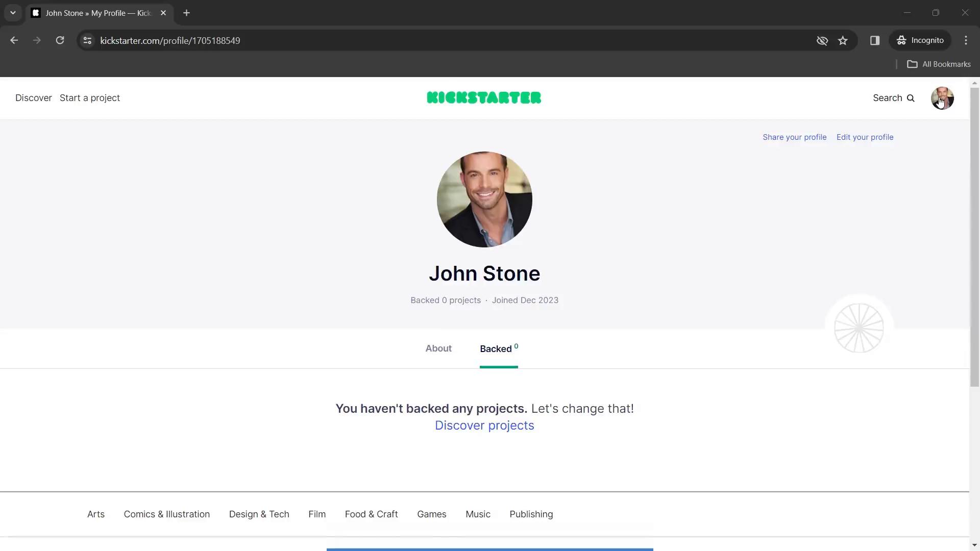980x551 pixels.
Task: Click the Kickstarter logo to go home
Action: pyautogui.click(x=484, y=97)
